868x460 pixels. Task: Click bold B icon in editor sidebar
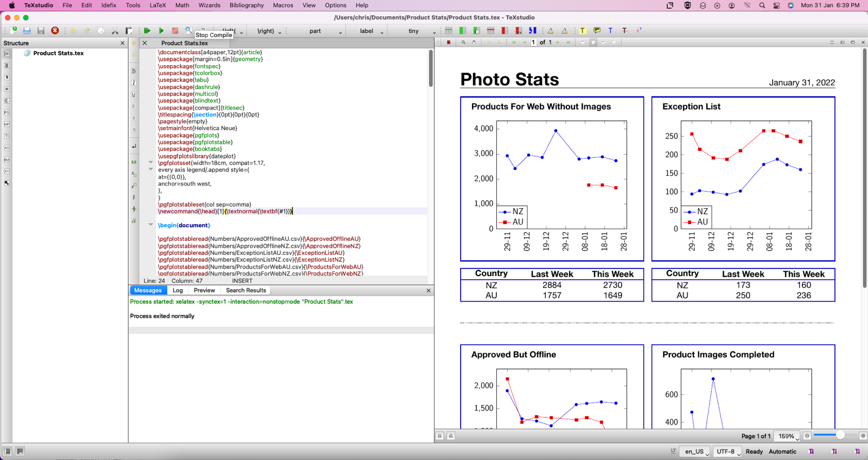tap(134, 71)
